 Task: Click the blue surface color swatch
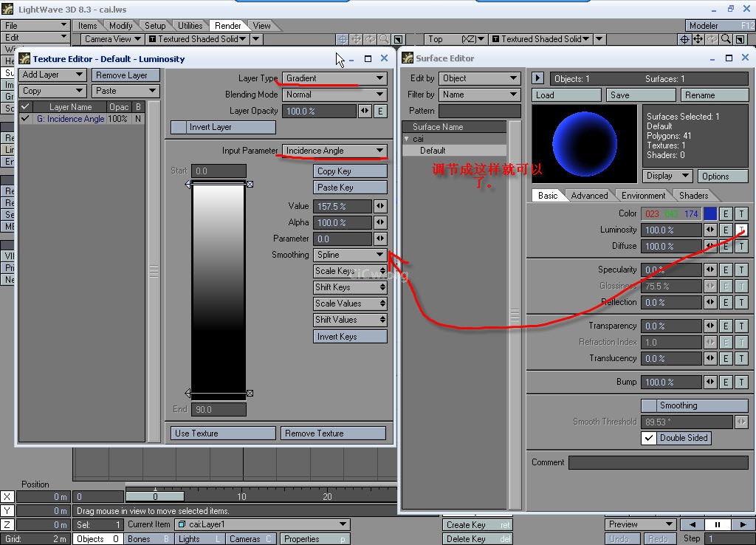[x=709, y=213]
